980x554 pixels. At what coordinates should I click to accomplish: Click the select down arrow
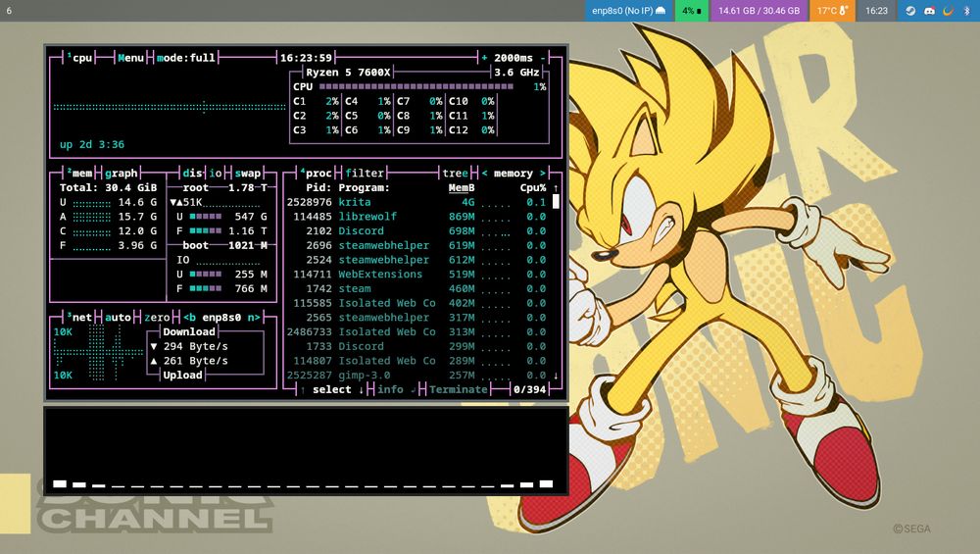(362, 389)
